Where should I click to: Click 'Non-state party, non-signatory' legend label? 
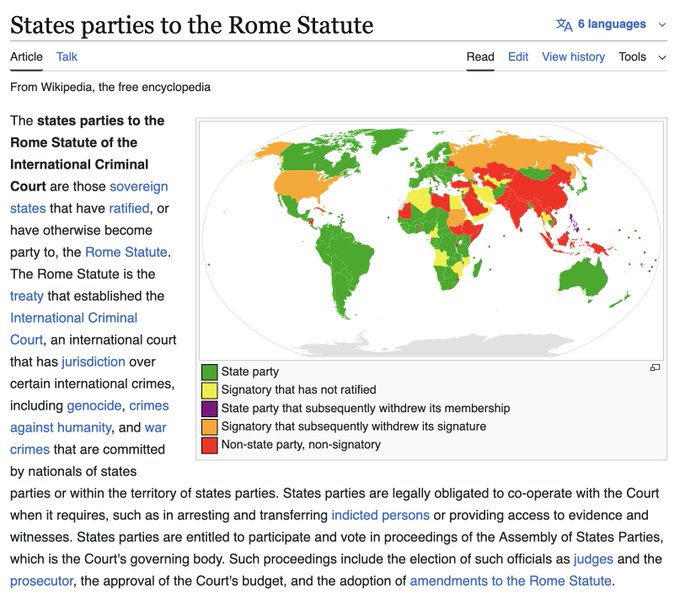coord(301,444)
